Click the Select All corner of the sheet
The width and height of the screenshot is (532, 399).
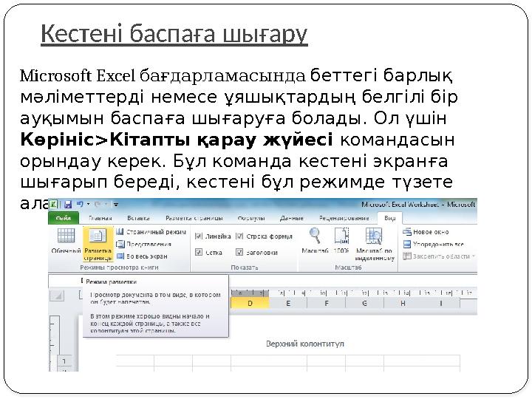coord(58,295)
